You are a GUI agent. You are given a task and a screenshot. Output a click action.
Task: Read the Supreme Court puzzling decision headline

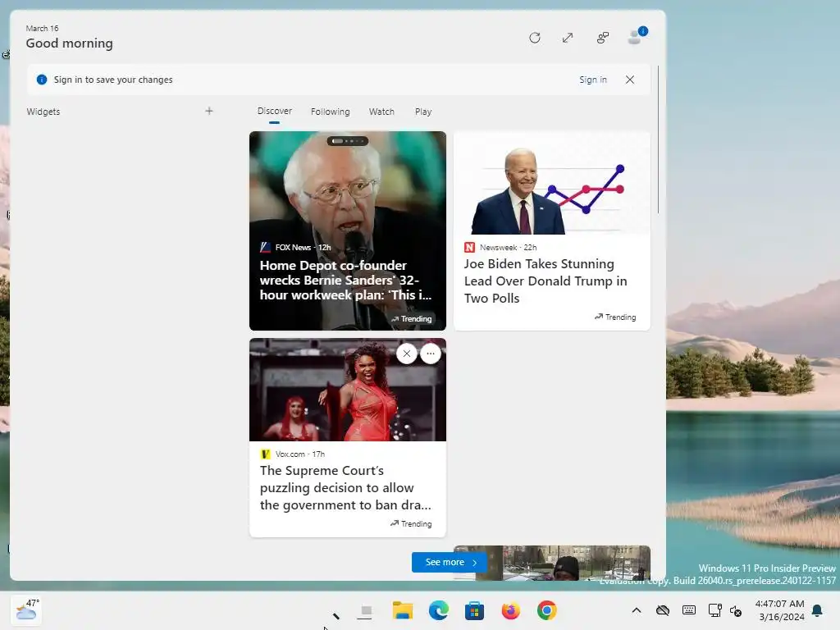click(345, 487)
